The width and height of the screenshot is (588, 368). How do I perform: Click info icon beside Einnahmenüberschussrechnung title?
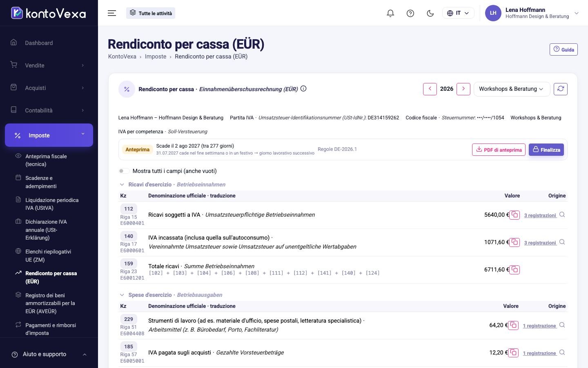[303, 88]
